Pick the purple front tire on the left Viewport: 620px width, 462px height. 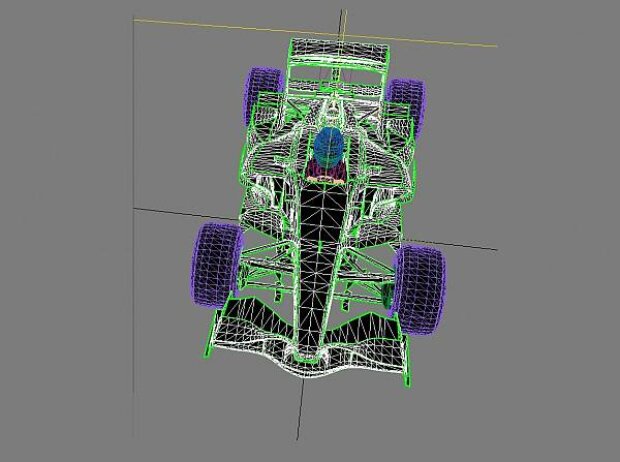point(216,265)
